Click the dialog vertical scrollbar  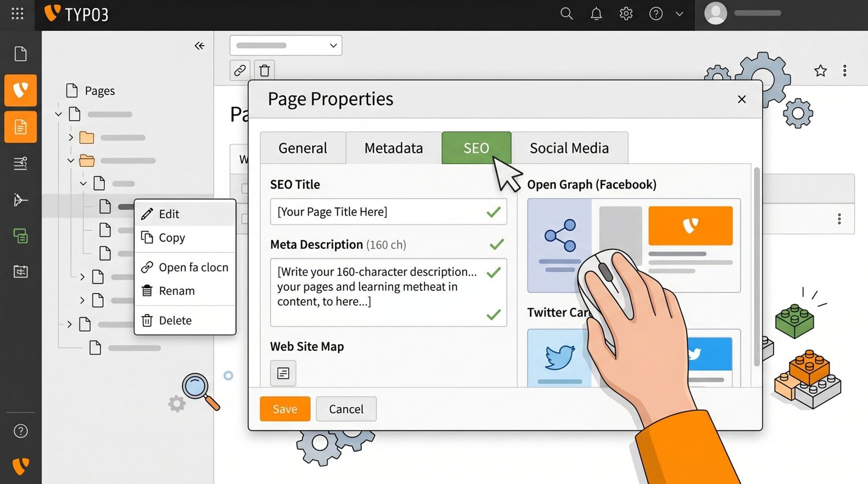pyautogui.click(x=757, y=267)
